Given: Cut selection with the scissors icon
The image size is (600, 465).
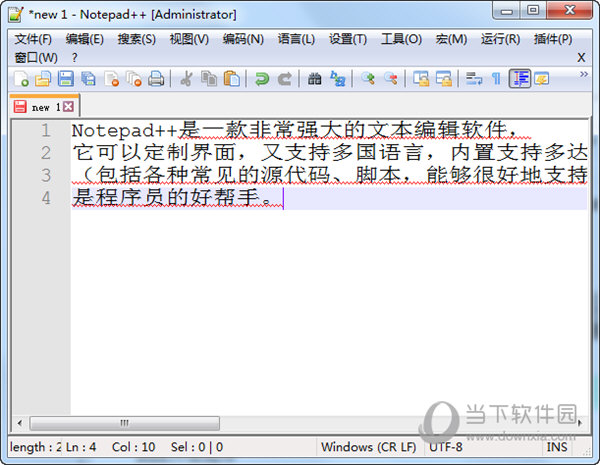Looking at the screenshot, I should (x=186, y=79).
